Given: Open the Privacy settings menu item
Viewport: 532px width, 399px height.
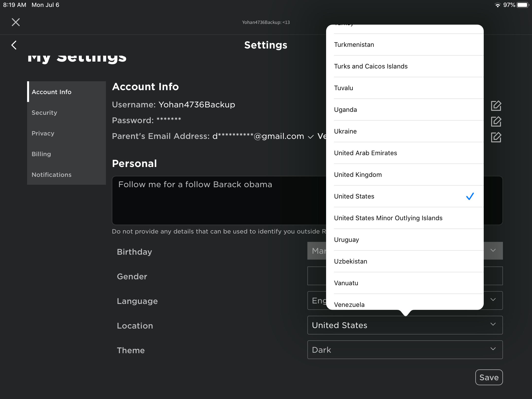Looking at the screenshot, I should coord(44,133).
